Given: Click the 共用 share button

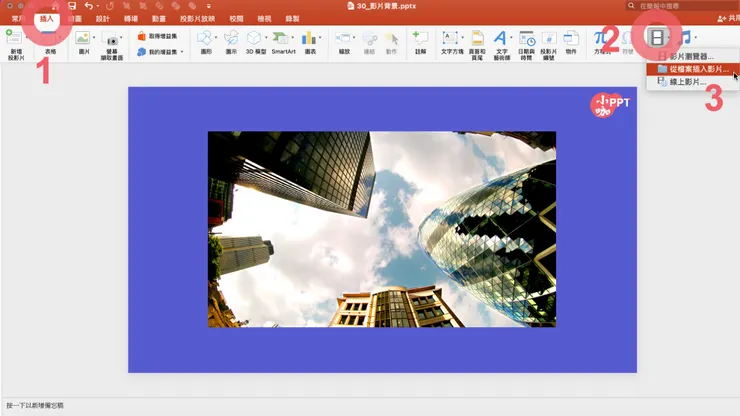Looking at the screenshot, I should point(728,18).
